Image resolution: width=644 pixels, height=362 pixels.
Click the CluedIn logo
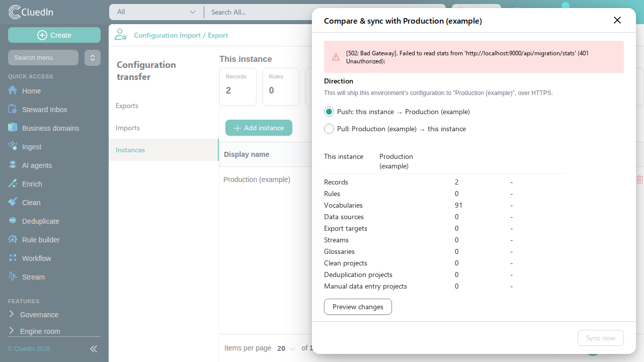point(31,12)
